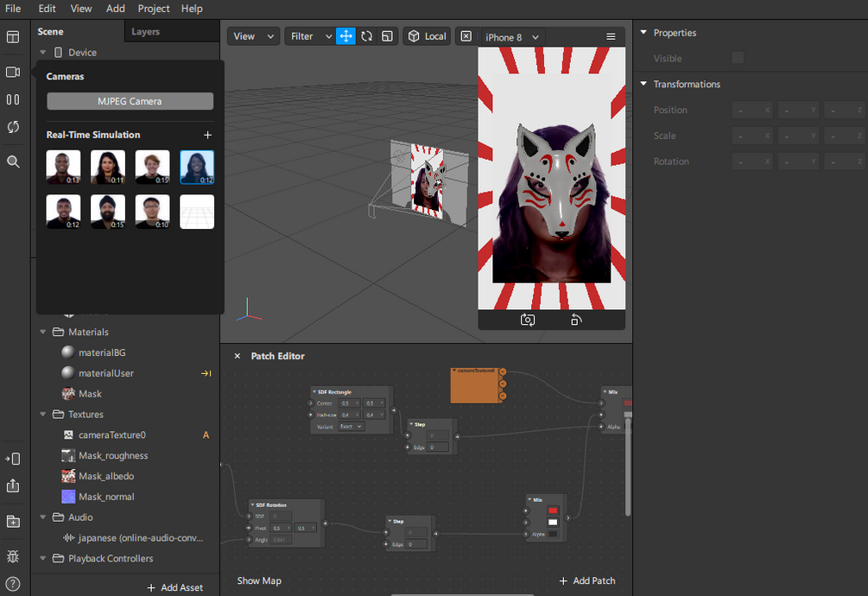Open the iPhone 8 device dropdown

[512, 37]
